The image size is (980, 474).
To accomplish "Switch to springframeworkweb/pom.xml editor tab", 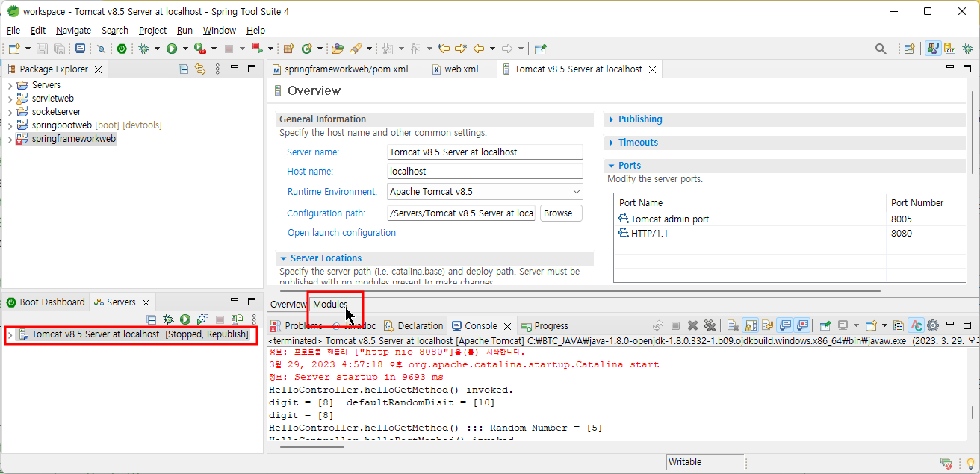I will 339,69.
